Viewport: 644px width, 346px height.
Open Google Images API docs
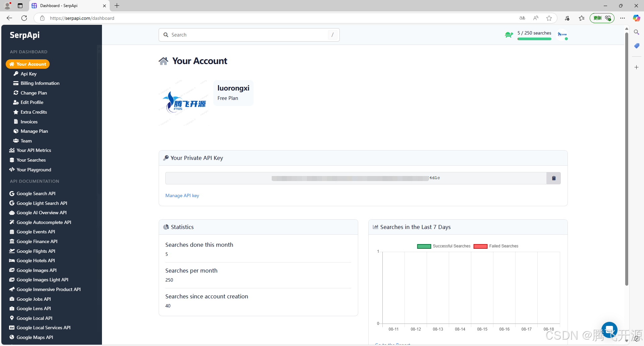point(33,270)
